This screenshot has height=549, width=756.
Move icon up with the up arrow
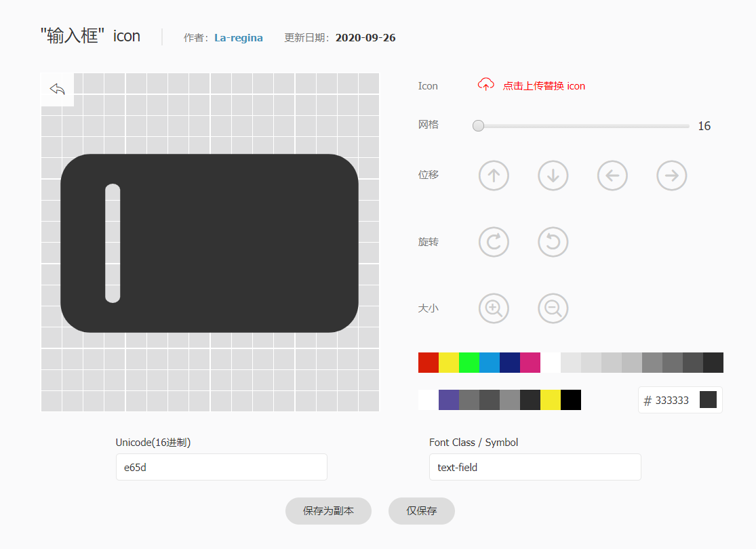point(494,176)
